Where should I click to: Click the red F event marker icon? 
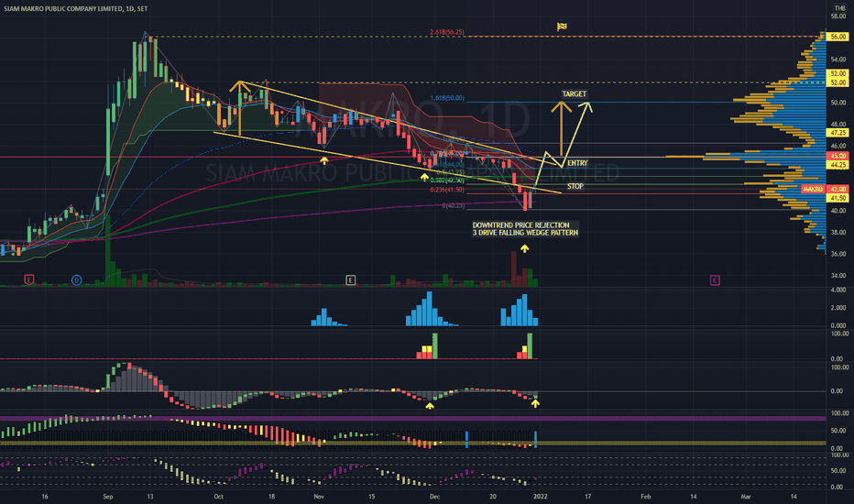coord(29,280)
